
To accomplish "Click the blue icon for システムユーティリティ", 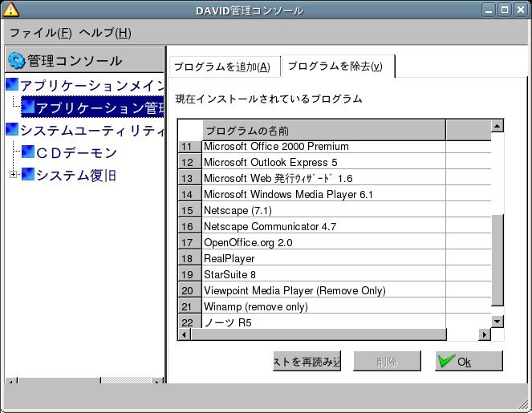I will coord(12,129).
